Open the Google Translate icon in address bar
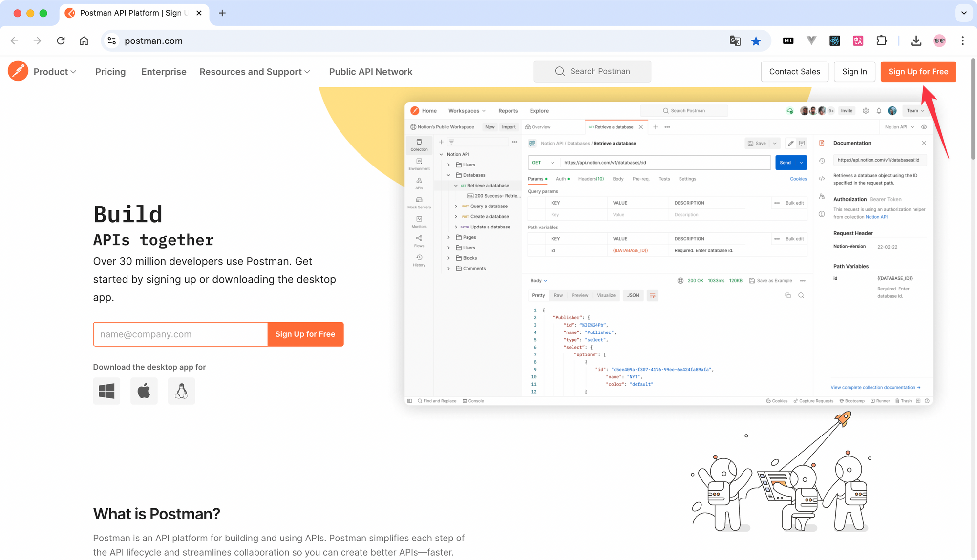The height and width of the screenshot is (560, 977). 735,41
